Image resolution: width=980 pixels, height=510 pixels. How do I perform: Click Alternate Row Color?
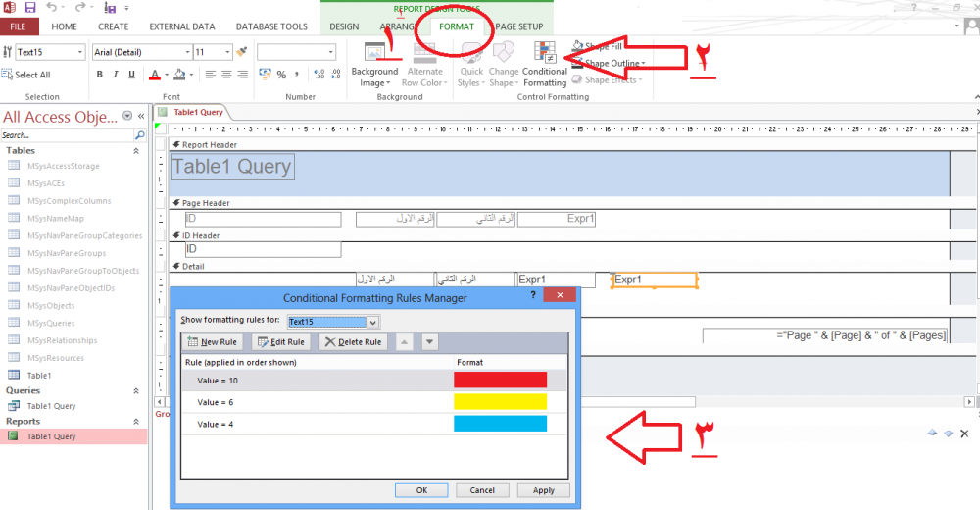pyautogui.click(x=424, y=65)
